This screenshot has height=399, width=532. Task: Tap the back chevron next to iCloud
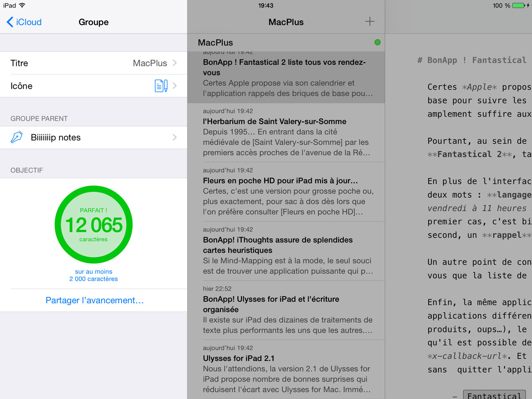(x=10, y=22)
